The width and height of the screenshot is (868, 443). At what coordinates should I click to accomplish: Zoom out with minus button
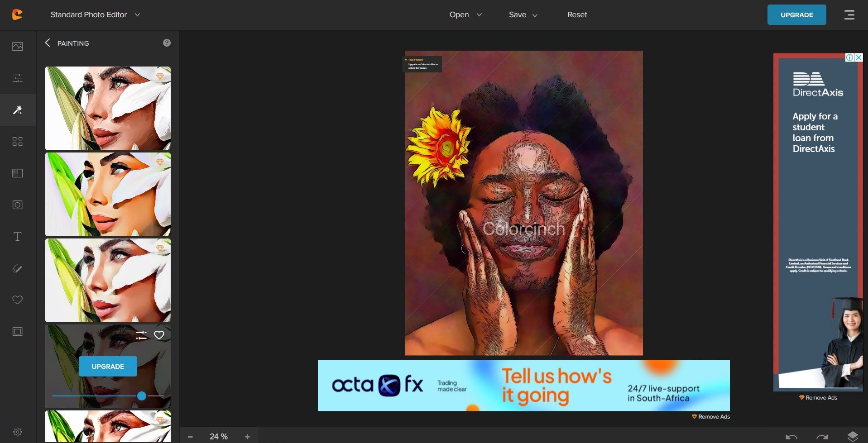pyautogui.click(x=190, y=437)
